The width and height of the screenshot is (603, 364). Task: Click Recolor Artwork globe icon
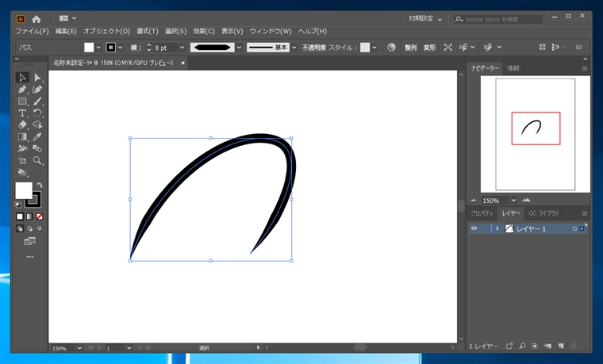click(x=391, y=48)
